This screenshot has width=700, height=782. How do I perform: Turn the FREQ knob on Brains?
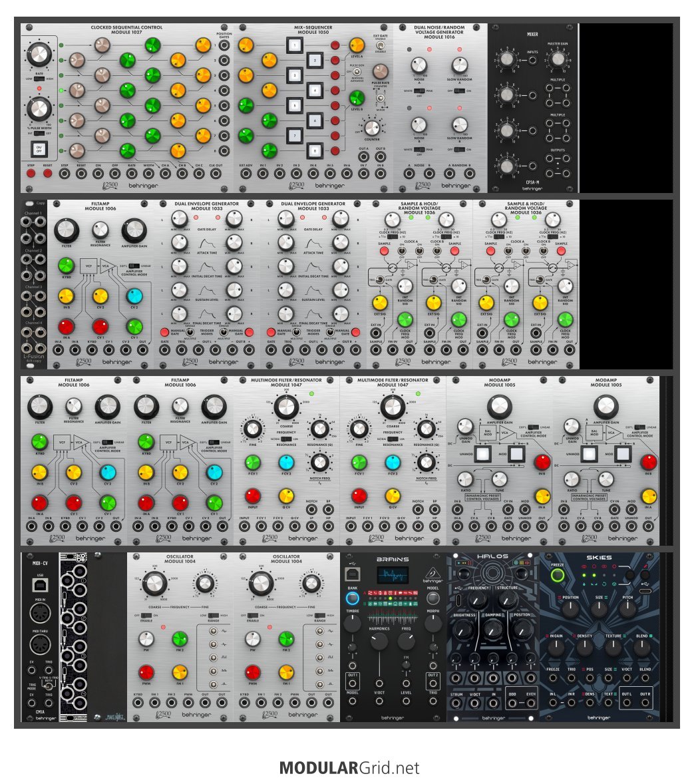(407, 640)
